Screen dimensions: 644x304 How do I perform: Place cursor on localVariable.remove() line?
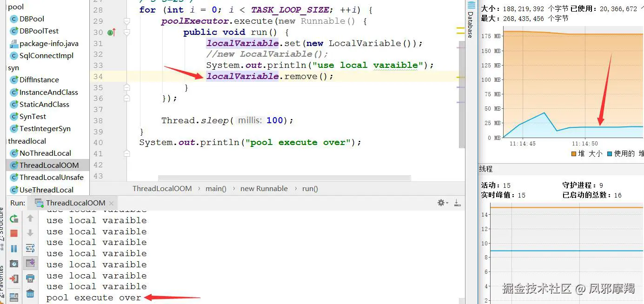(x=270, y=77)
